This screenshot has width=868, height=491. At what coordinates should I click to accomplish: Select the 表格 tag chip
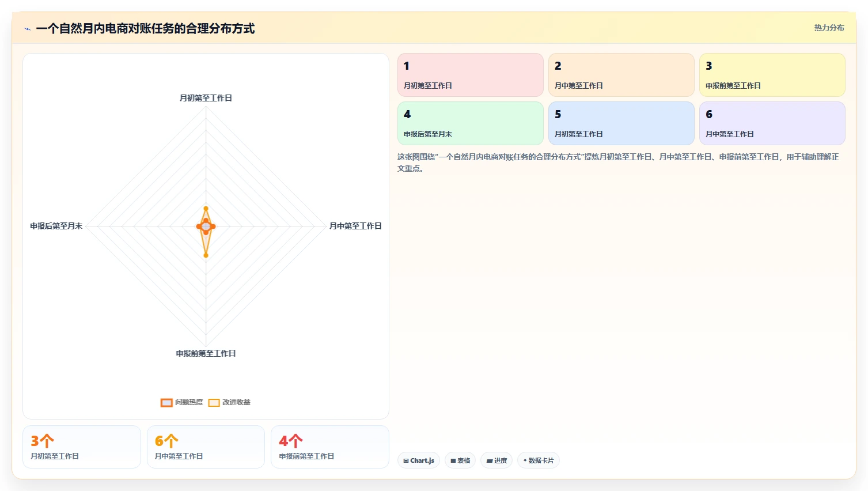click(460, 460)
